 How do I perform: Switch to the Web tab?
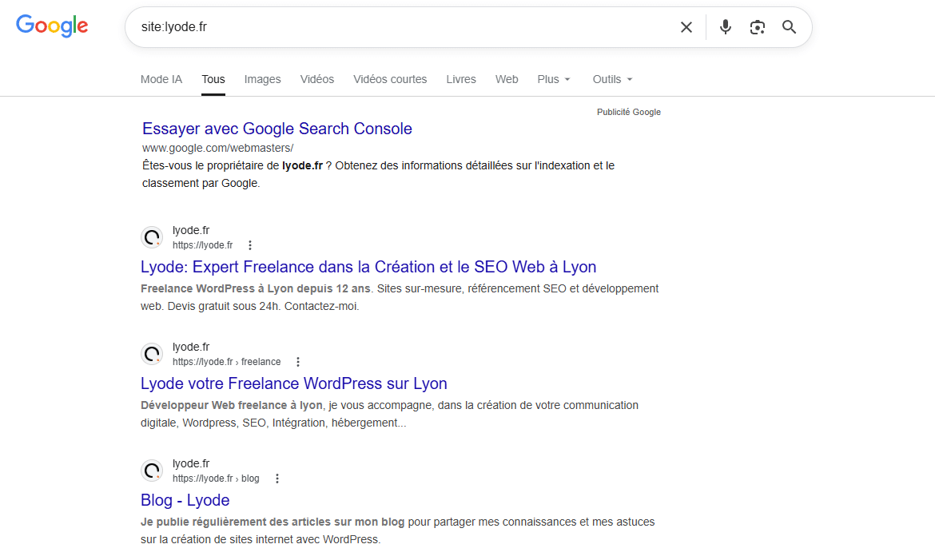(507, 79)
